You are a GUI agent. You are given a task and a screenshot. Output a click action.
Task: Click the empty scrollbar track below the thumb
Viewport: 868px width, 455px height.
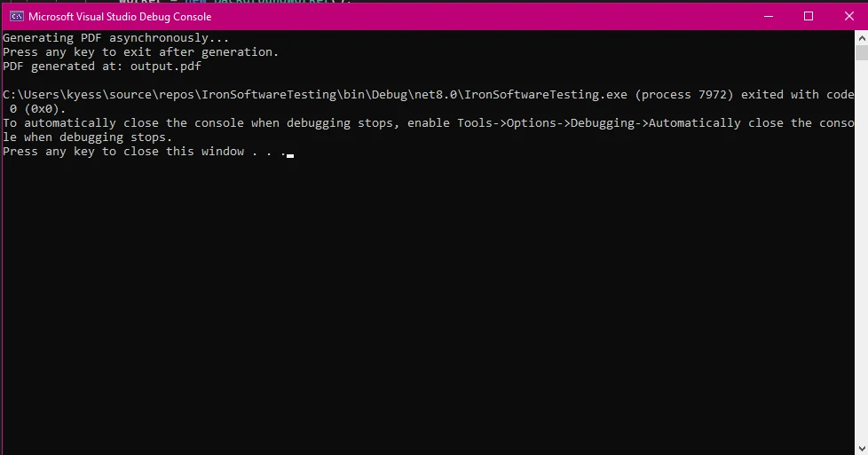click(x=861, y=266)
